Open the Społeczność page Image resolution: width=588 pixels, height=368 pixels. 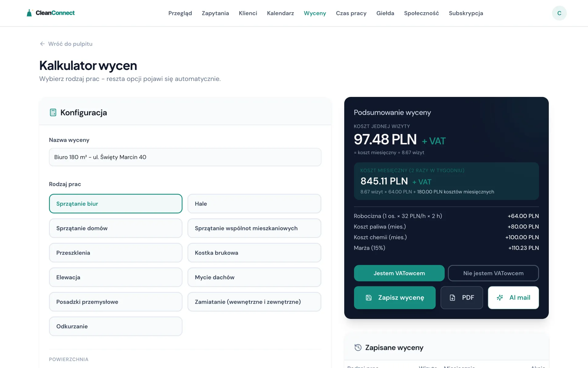421,13
